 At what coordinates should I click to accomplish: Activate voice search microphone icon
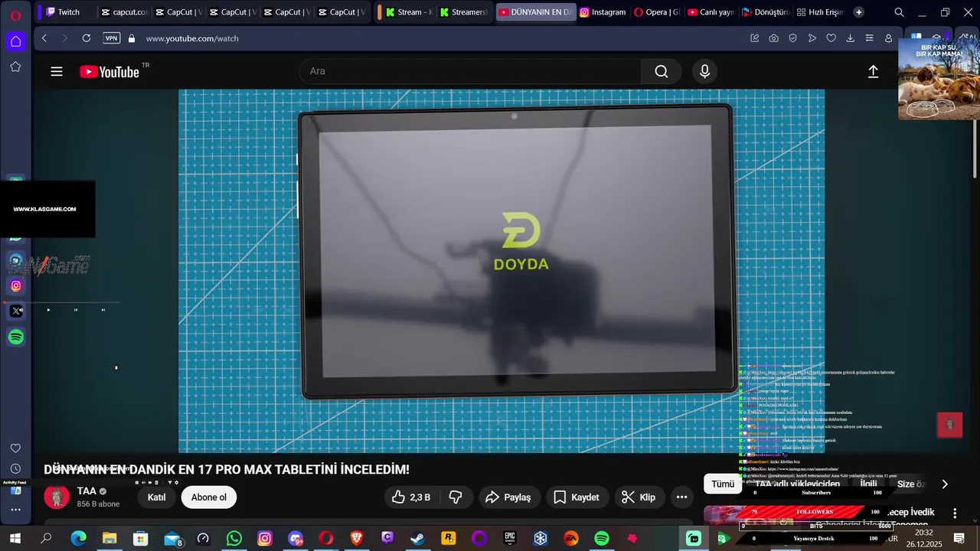pyautogui.click(x=704, y=71)
